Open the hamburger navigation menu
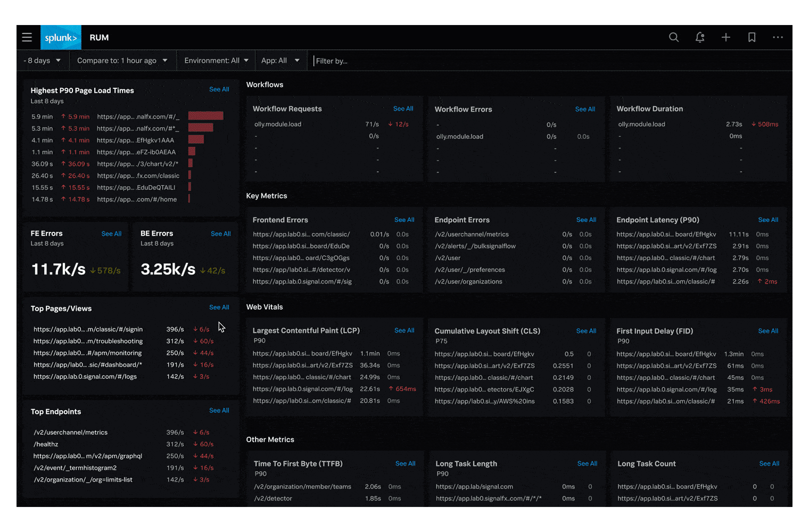 (27, 37)
